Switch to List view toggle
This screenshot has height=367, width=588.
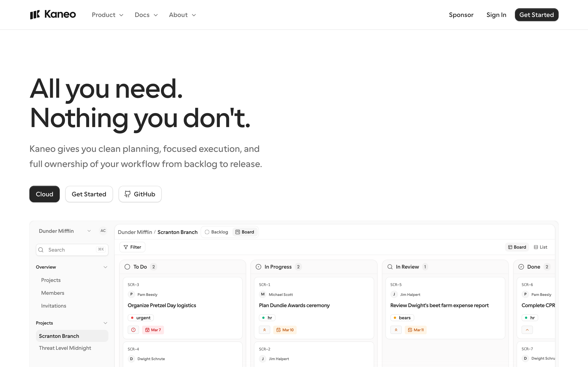pyautogui.click(x=541, y=247)
